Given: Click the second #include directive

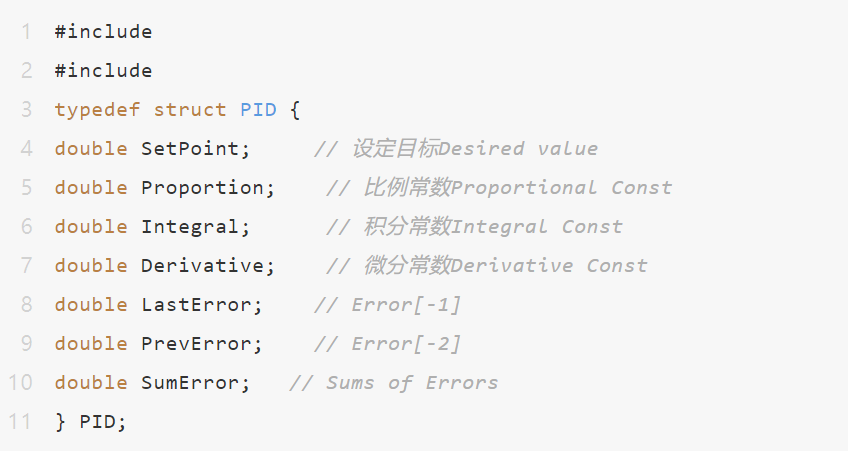Looking at the screenshot, I should [x=103, y=71].
